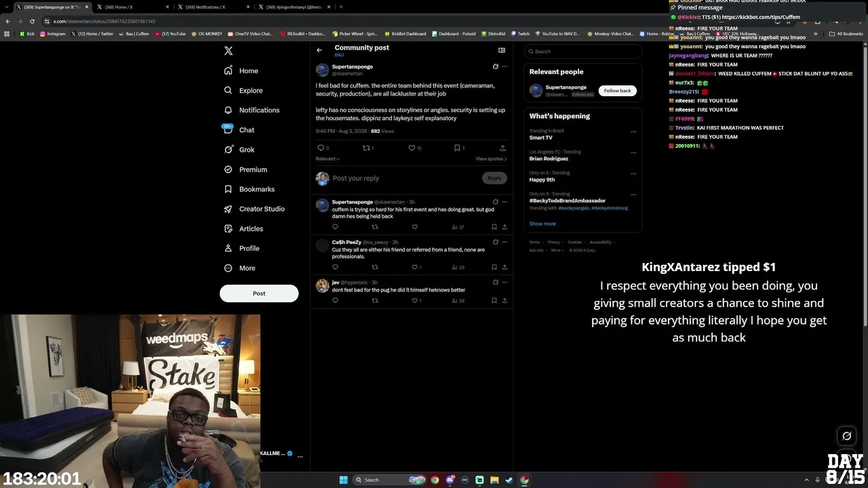Open the All Bookmarks folder
The image size is (868, 488).
pyautogui.click(x=846, y=34)
